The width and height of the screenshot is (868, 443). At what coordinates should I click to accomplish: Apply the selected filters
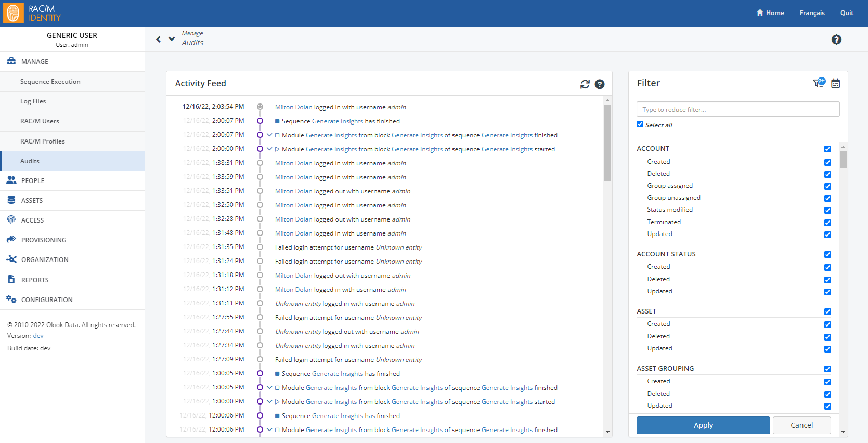point(703,425)
